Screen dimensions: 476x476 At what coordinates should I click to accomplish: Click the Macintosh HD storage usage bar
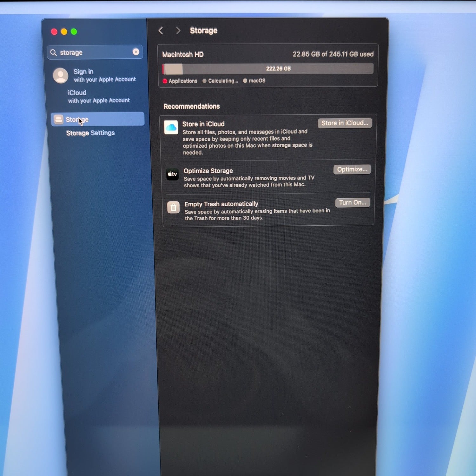268,69
